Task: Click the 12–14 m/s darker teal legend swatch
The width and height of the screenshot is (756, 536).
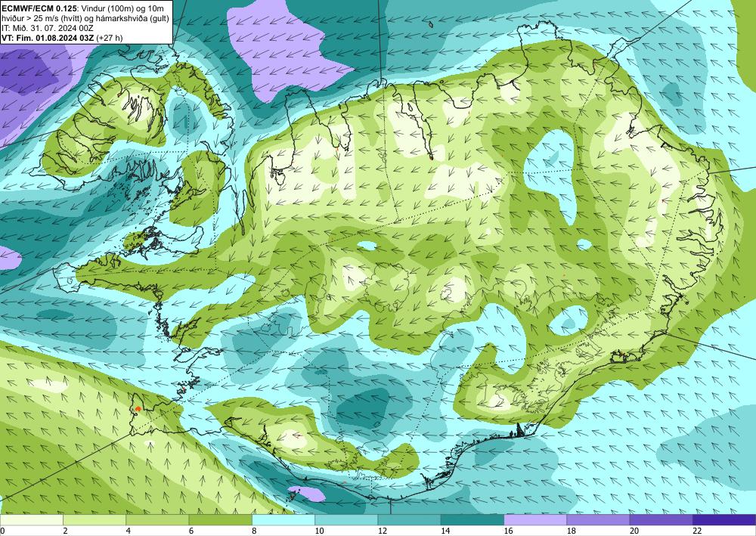Action: [409, 520]
